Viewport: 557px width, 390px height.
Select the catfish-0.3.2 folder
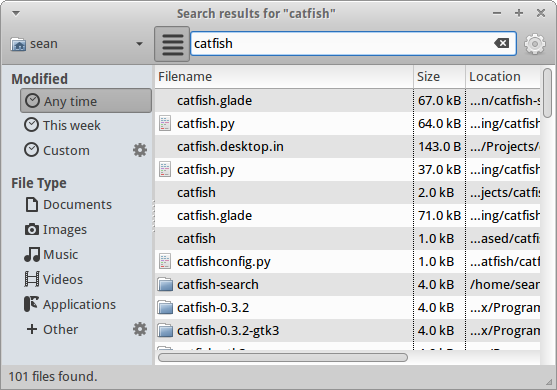[x=347, y=308]
